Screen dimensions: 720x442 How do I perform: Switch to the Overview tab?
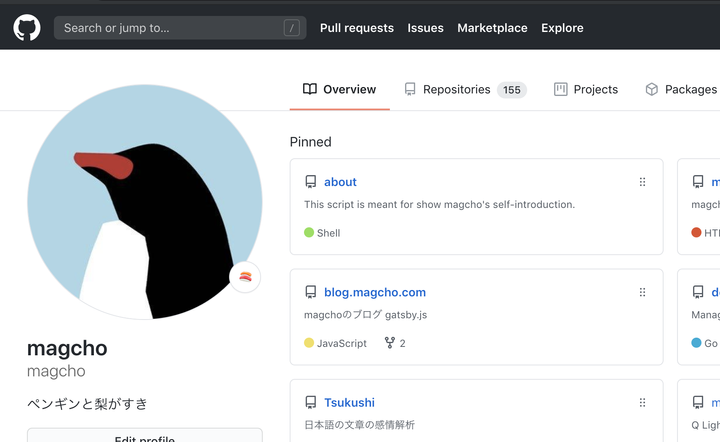(x=340, y=90)
